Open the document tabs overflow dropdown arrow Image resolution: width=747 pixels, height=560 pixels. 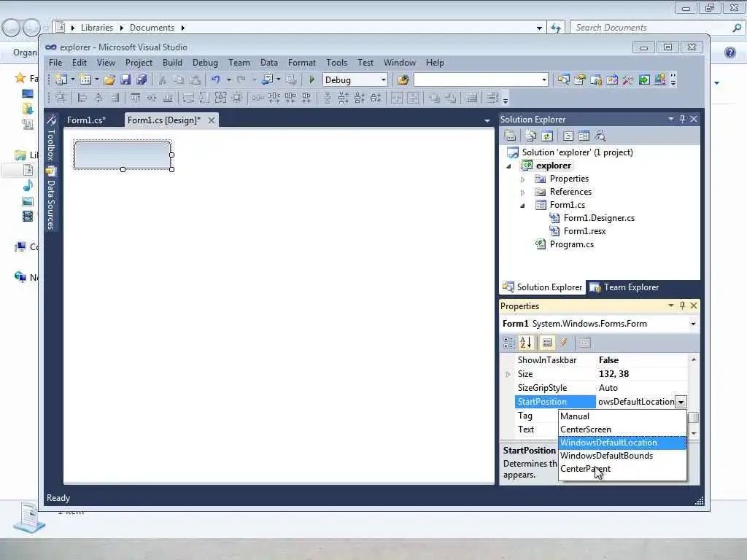pos(487,121)
